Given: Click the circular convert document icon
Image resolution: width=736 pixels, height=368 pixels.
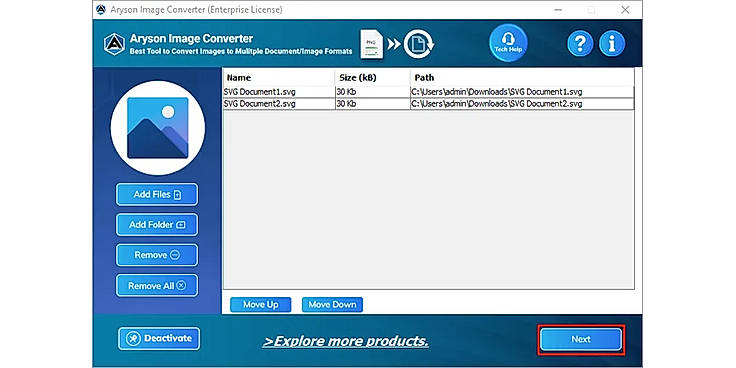Looking at the screenshot, I should (x=419, y=44).
